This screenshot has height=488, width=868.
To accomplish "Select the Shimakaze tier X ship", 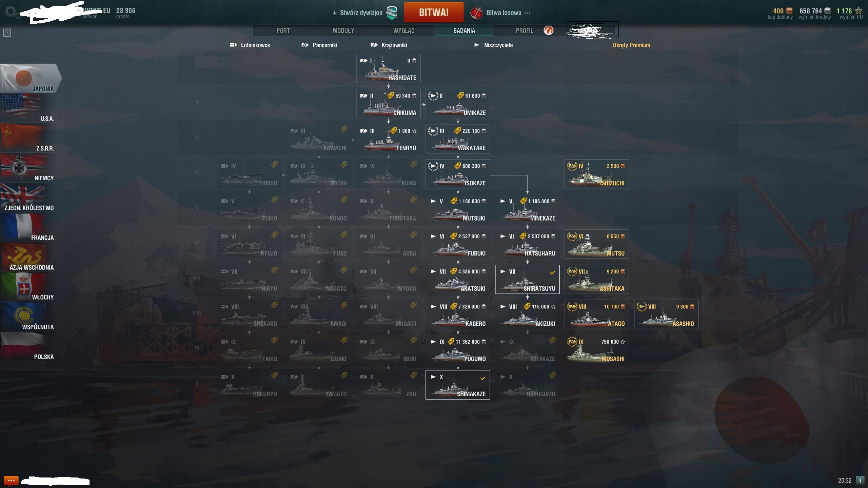I will 458,385.
